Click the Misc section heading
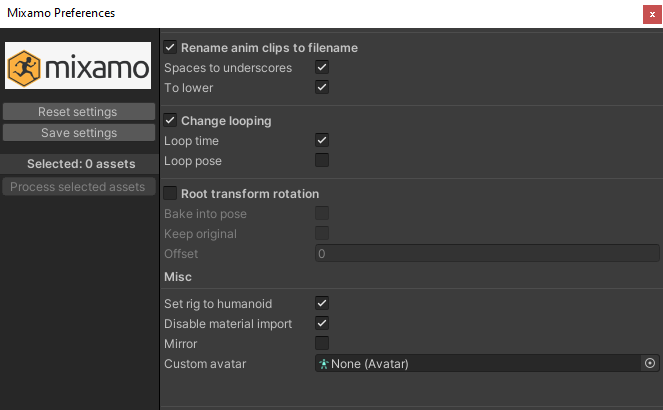The image size is (663, 410). (x=178, y=277)
